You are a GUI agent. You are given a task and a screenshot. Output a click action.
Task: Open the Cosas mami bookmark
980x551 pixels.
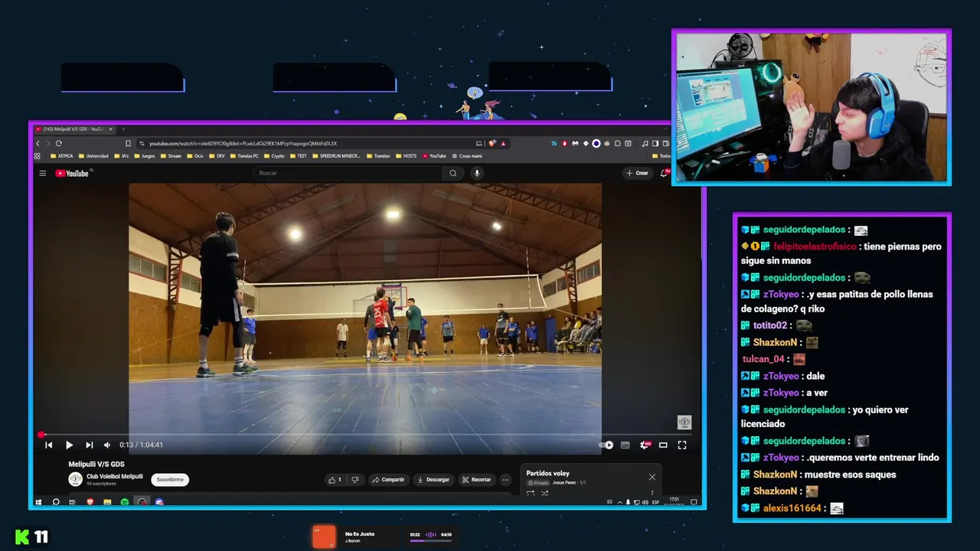click(x=466, y=156)
